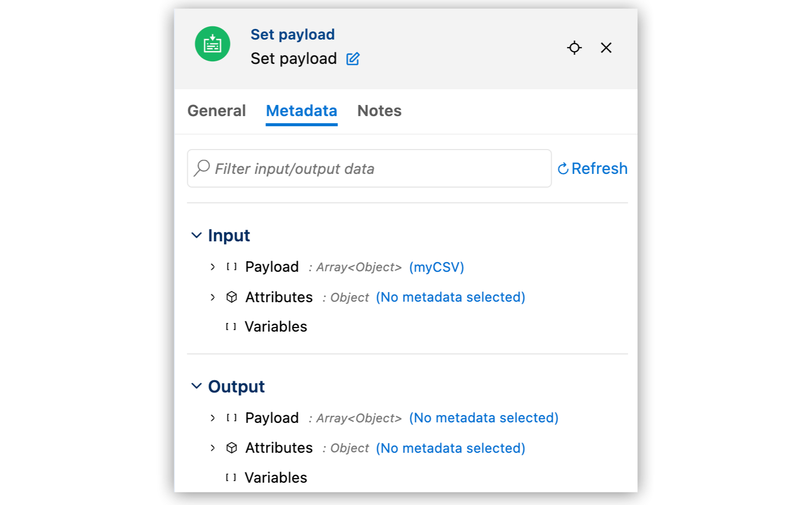Click the edit pencil icon to rename Set payload
This screenshot has width=812, height=505.
pos(353,59)
